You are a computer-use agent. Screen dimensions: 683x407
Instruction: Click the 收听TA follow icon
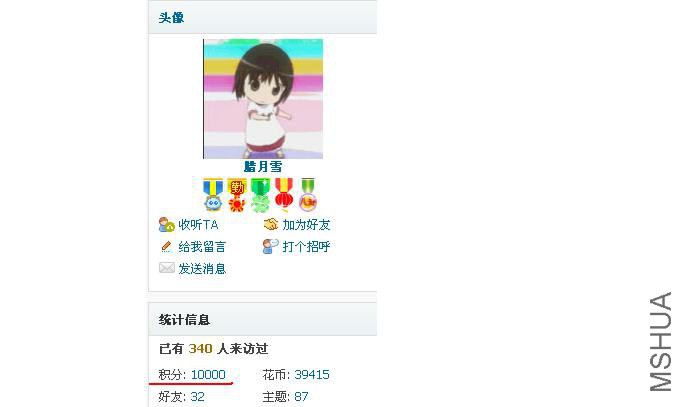tap(166, 225)
